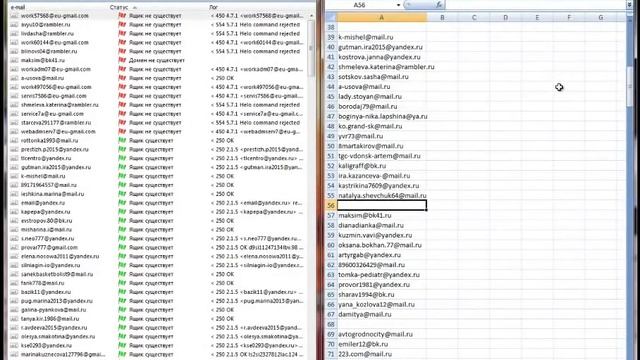
Task: Click the envelope icon beside prestizh.p2015@yandex.ru
Action: coord(14,149)
